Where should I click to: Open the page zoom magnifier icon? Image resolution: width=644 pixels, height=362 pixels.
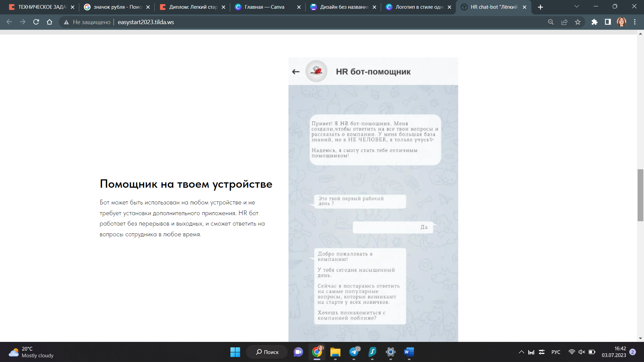(551, 22)
